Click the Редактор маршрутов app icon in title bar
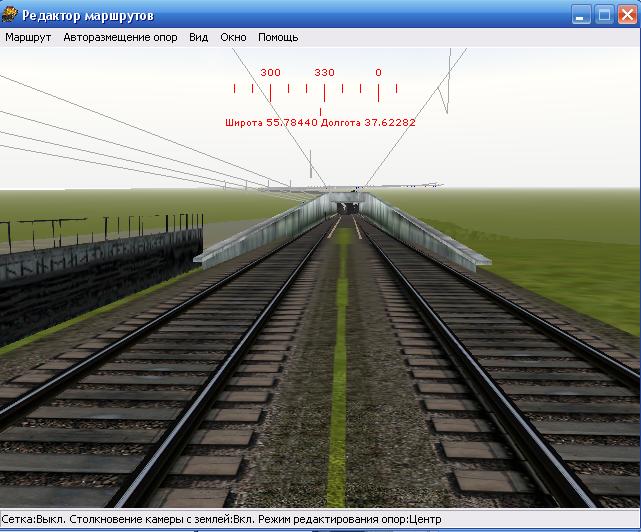 pyautogui.click(x=9, y=14)
